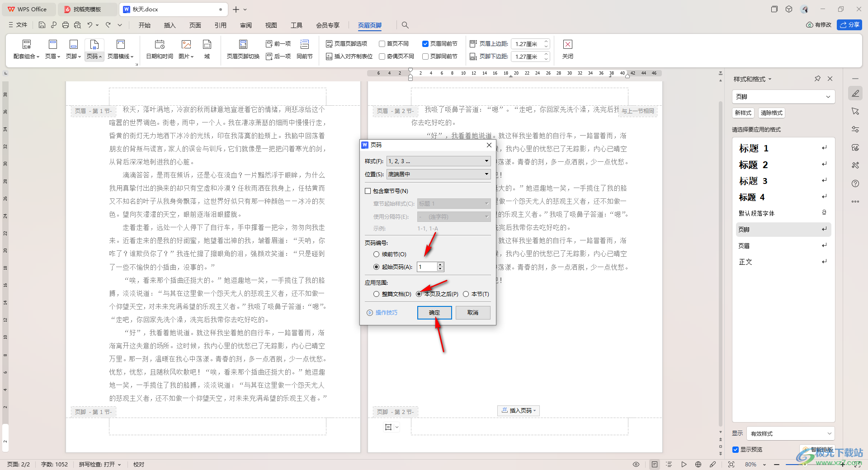
Task: Click the 图片 picture insert icon
Action: [186, 49]
